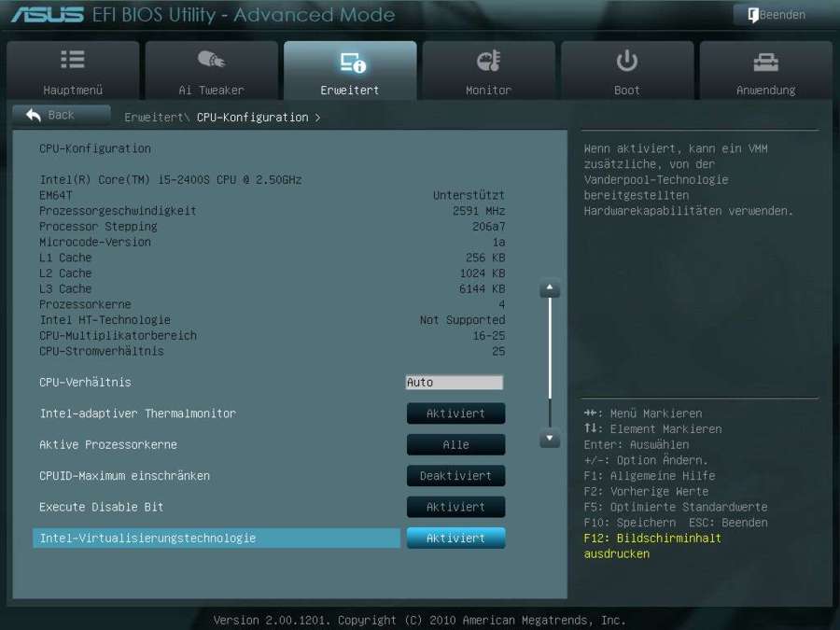Open the Anwendung tab
This screenshot has height=630, width=840.
point(766,70)
